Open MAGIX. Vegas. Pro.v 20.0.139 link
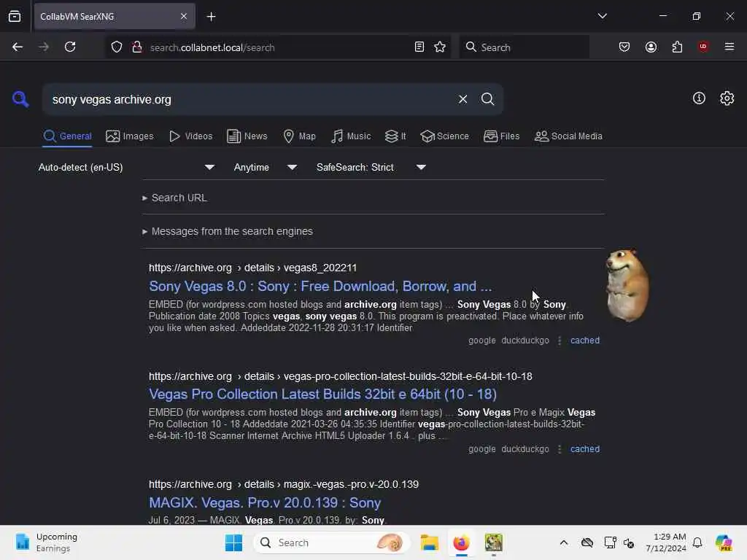Viewport: 747px width, 560px height. click(x=264, y=503)
